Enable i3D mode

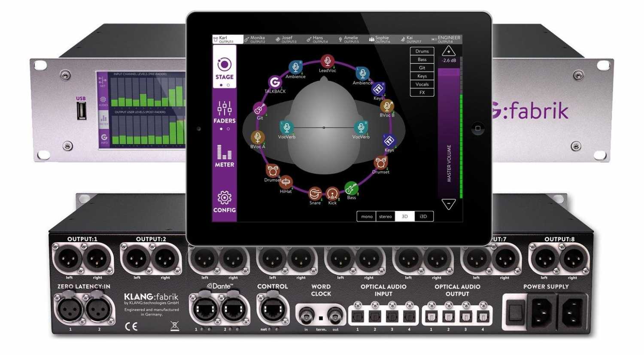423,216
